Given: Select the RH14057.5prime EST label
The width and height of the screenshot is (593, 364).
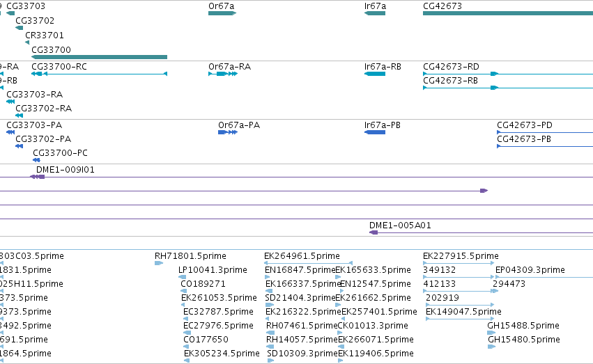Looking at the screenshot, I should [302, 340].
